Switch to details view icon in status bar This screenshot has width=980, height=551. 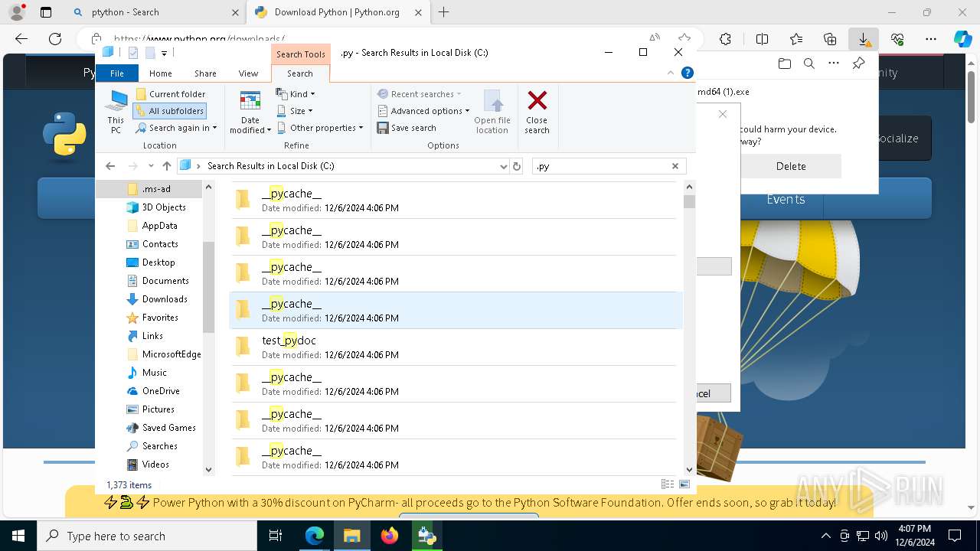668,484
